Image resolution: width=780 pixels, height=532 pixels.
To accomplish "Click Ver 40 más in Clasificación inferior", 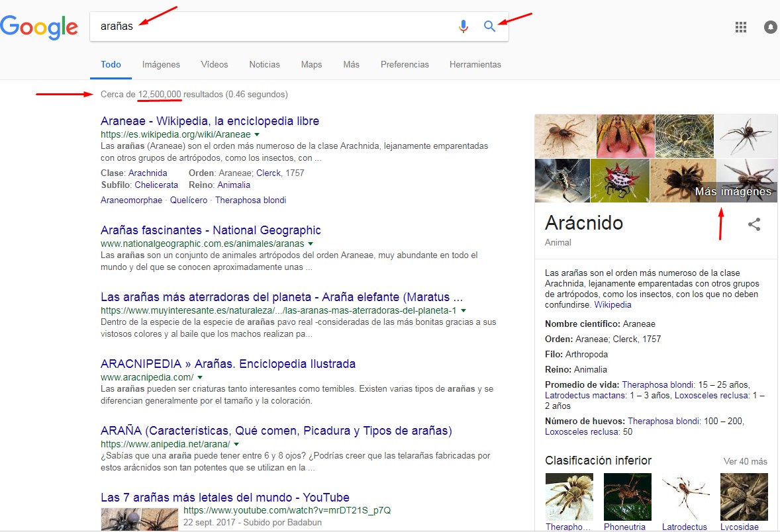I will (745, 461).
